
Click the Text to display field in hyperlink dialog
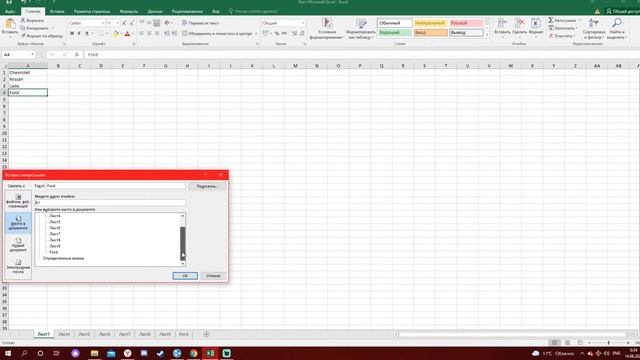point(115,186)
